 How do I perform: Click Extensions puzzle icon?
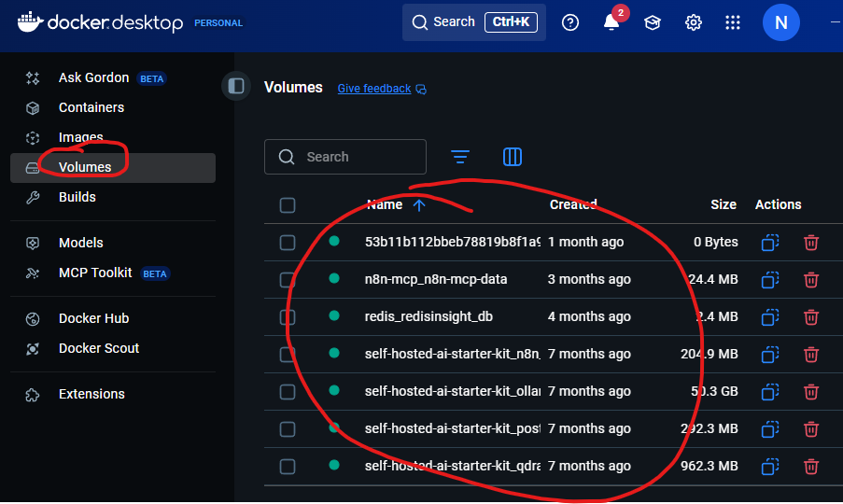tap(33, 395)
